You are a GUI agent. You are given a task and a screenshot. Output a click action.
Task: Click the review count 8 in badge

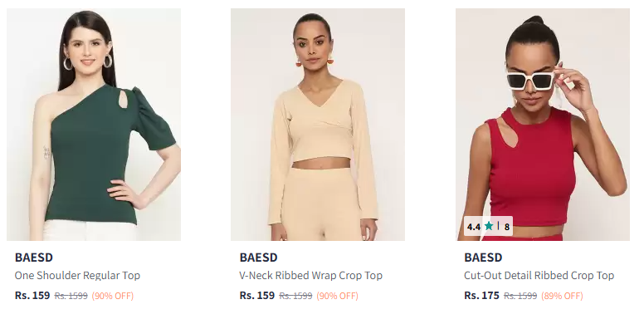(507, 227)
